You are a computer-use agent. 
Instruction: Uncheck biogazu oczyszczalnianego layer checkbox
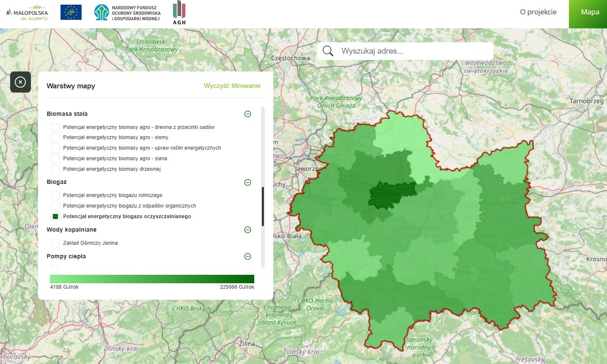[55, 216]
